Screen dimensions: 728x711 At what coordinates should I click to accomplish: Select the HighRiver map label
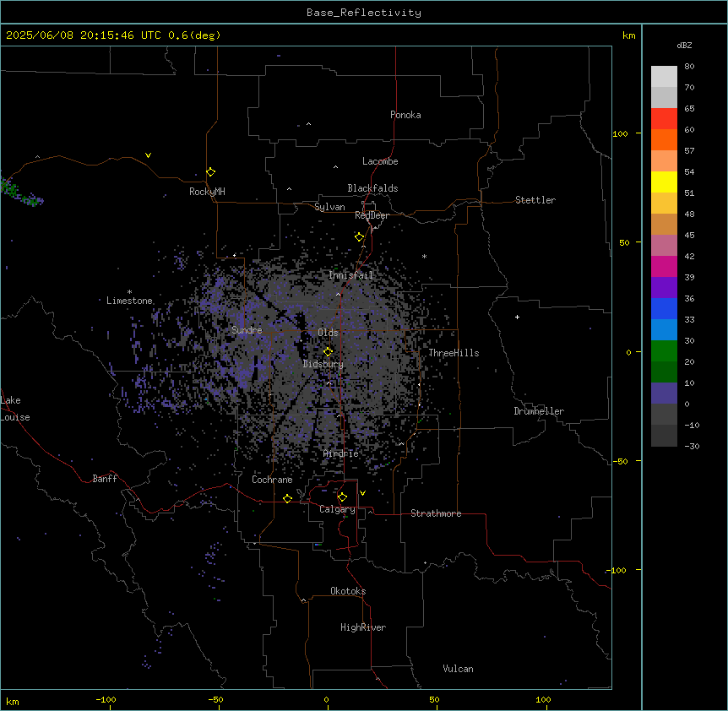(x=363, y=627)
